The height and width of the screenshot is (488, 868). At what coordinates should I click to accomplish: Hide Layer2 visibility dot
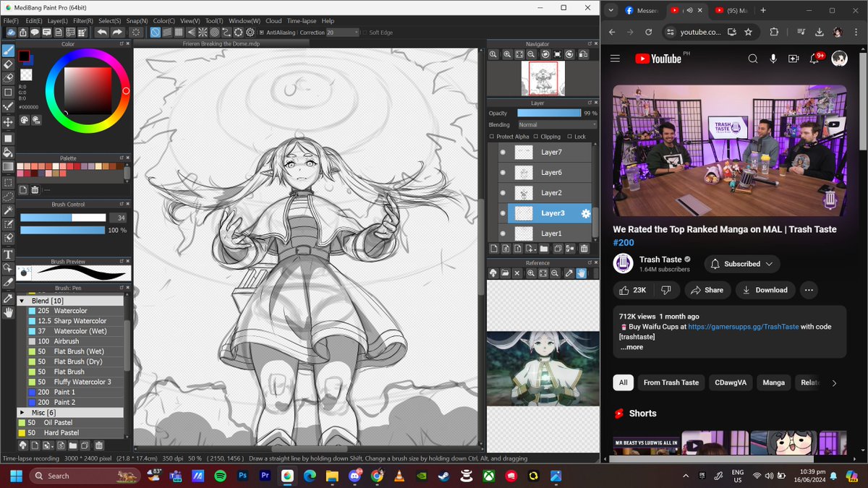pos(503,193)
